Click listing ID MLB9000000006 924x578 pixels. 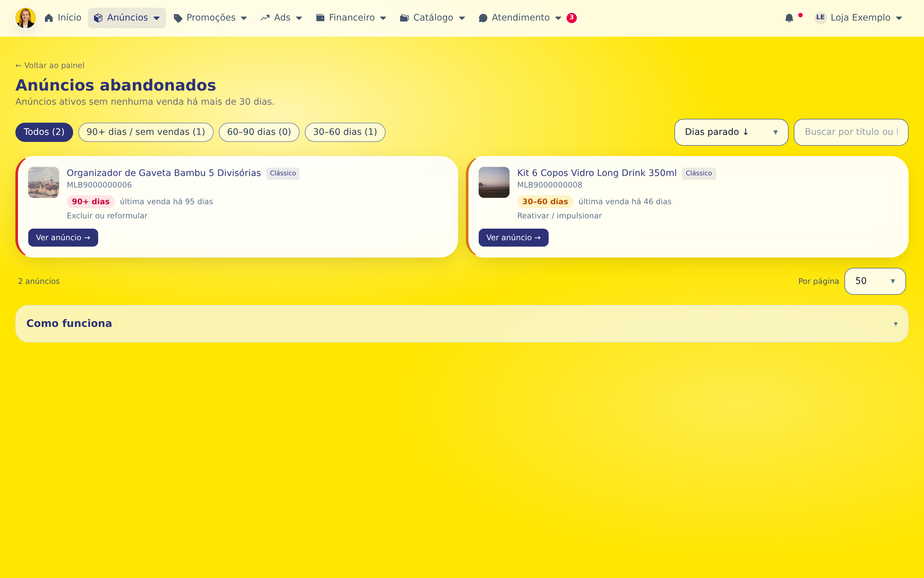99,185
